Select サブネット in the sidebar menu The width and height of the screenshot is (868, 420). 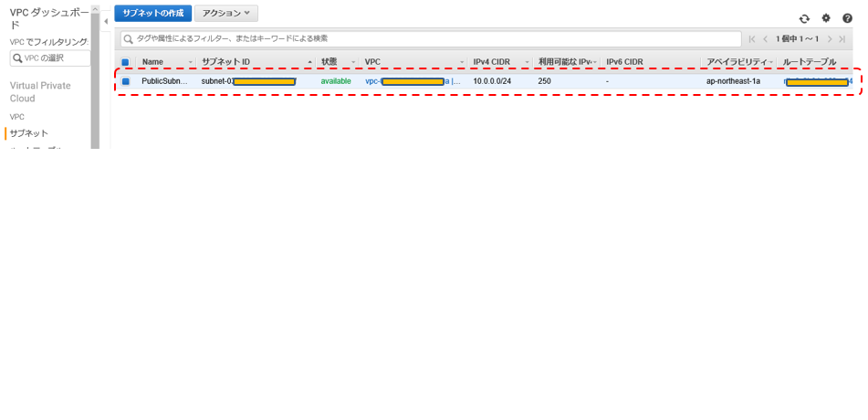[x=29, y=133]
